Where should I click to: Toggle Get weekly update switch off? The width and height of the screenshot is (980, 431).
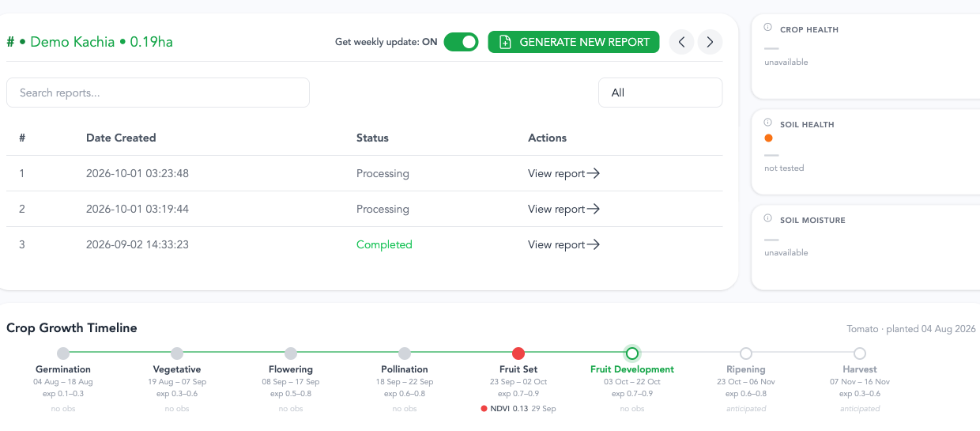pyautogui.click(x=461, y=42)
